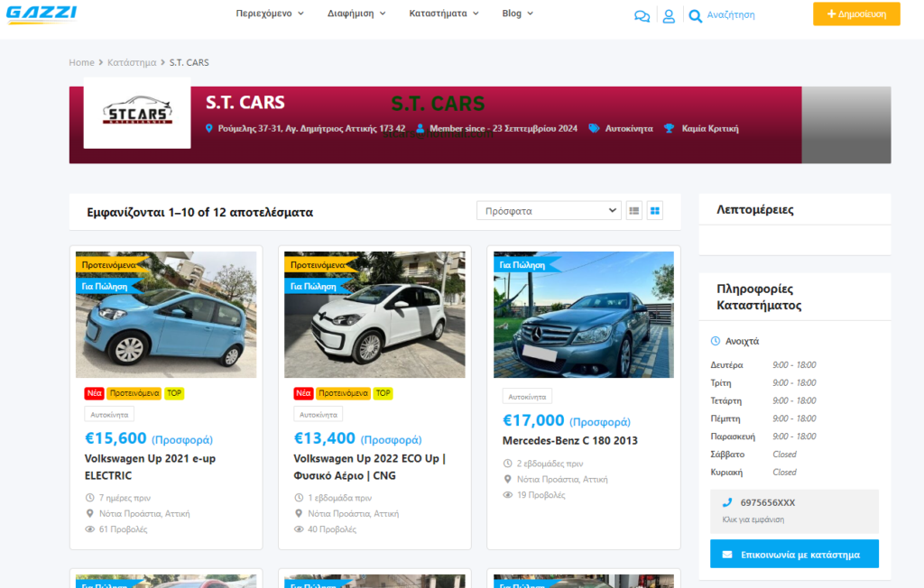Image resolution: width=924 pixels, height=588 pixels.
Task: Open the Blog menu
Action: pyautogui.click(x=517, y=14)
